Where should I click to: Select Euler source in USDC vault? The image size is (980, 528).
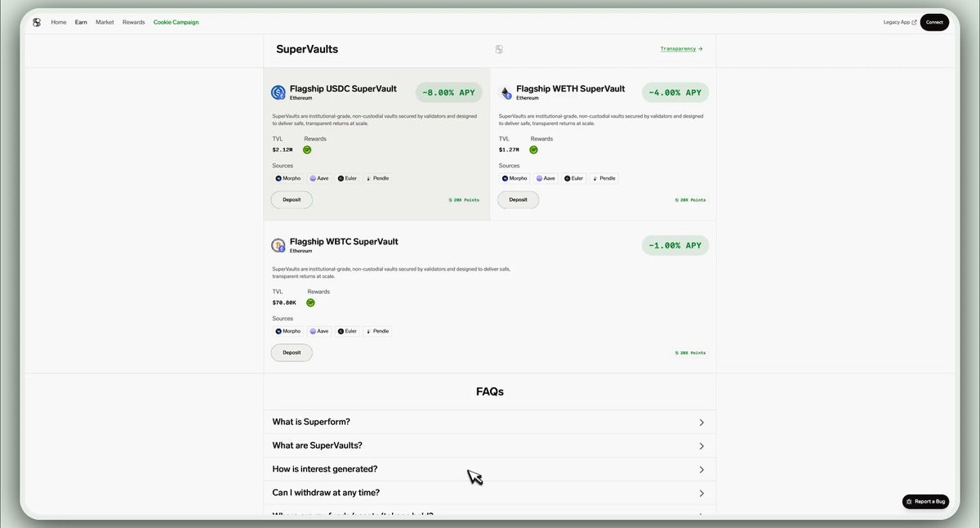pos(347,178)
